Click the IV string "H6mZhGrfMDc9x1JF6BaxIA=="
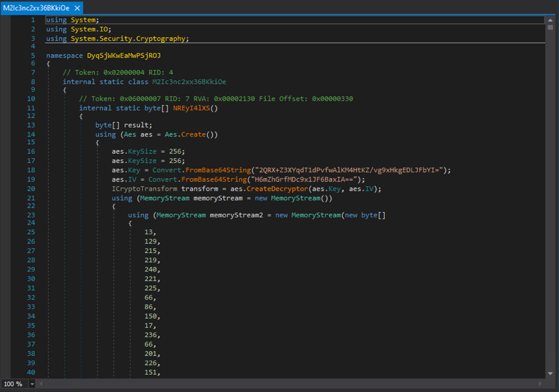559x392 pixels. click(x=304, y=180)
